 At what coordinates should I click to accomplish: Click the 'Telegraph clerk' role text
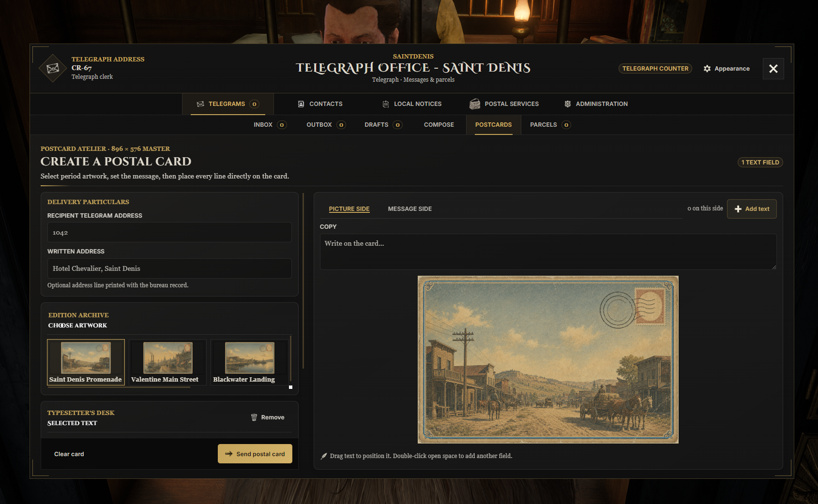92,77
